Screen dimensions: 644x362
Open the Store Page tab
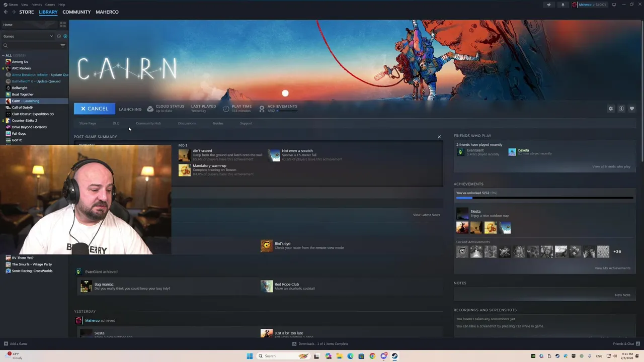(88, 123)
